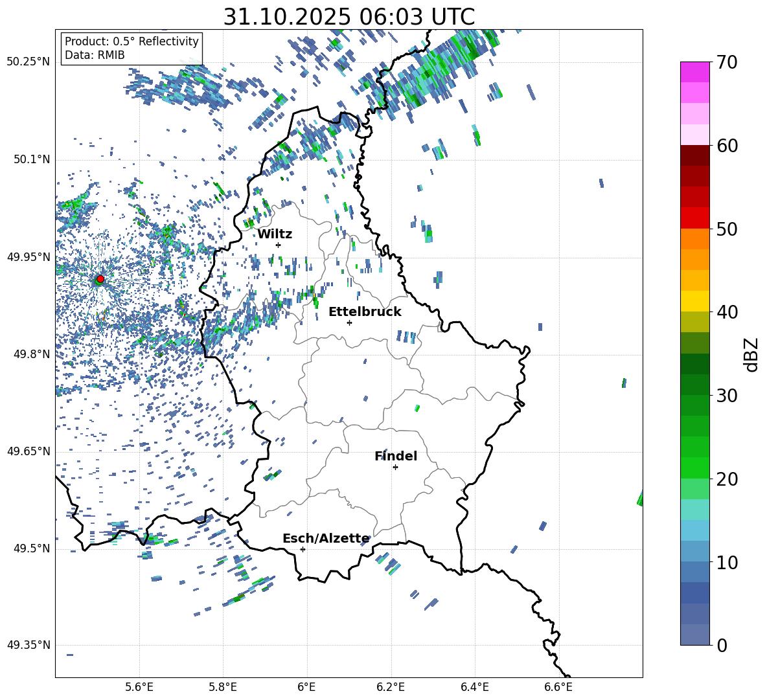Image resolution: width=767 pixels, height=700 pixels.
Task: Click the red radar site marker
Action: pos(100,278)
